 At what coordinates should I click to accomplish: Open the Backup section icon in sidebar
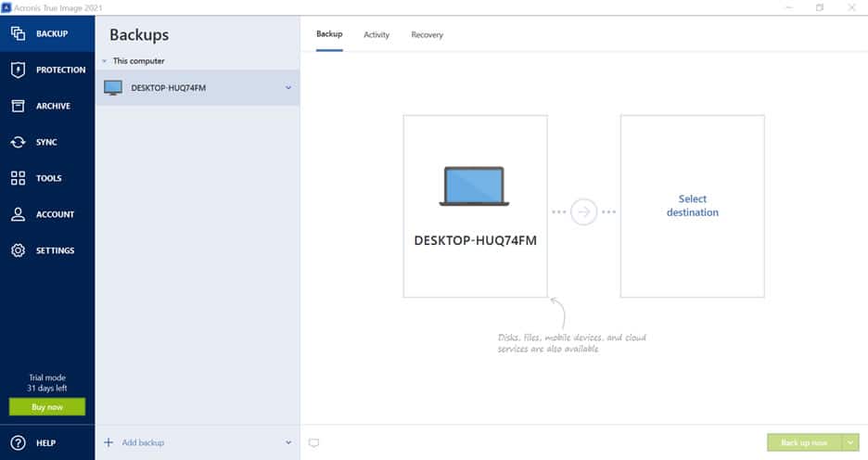click(x=18, y=33)
